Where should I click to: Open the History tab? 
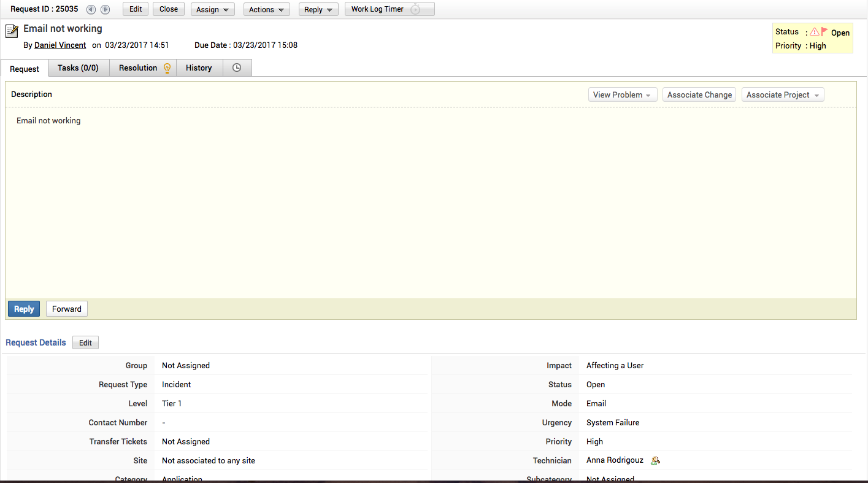tap(199, 68)
